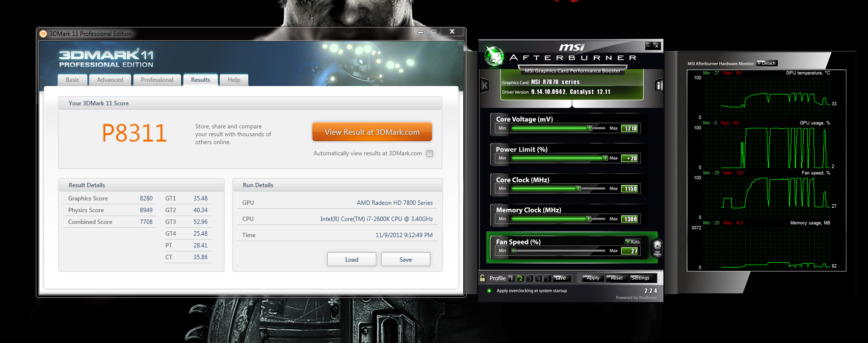The image size is (868, 343).
Task: Show the Afterburner information i button
Action: tap(659, 85)
